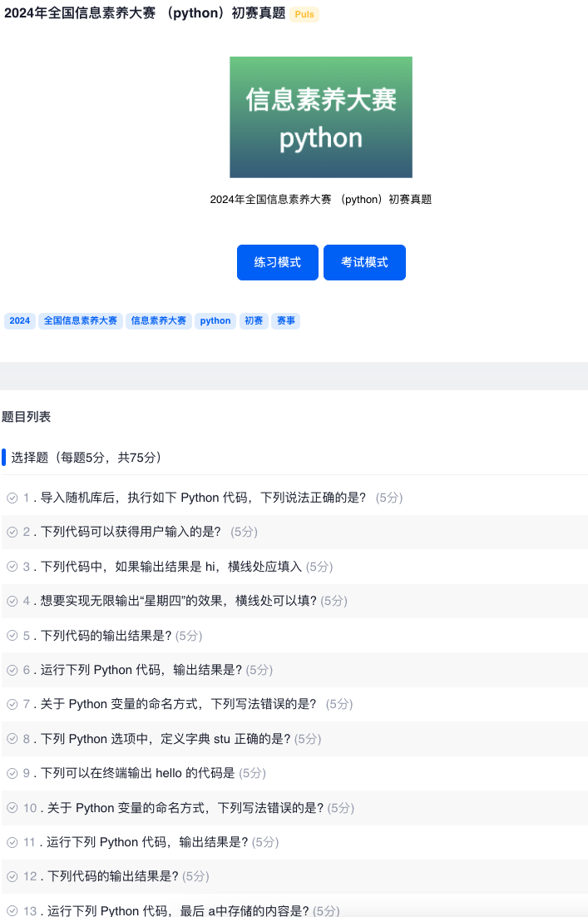The height and width of the screenshot is (917, 588).
Task: Click check icon for question 2
Action: coord(12,533)
